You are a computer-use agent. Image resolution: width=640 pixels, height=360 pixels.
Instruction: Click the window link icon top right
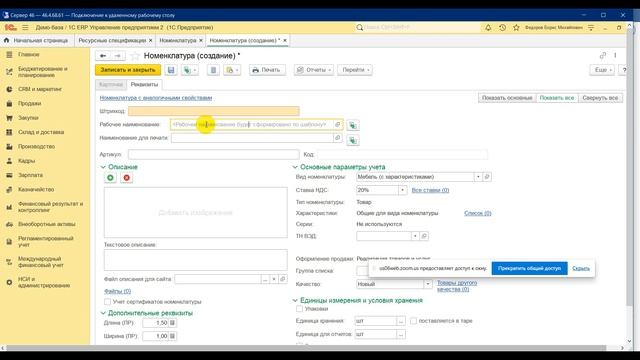click(603, 56)
